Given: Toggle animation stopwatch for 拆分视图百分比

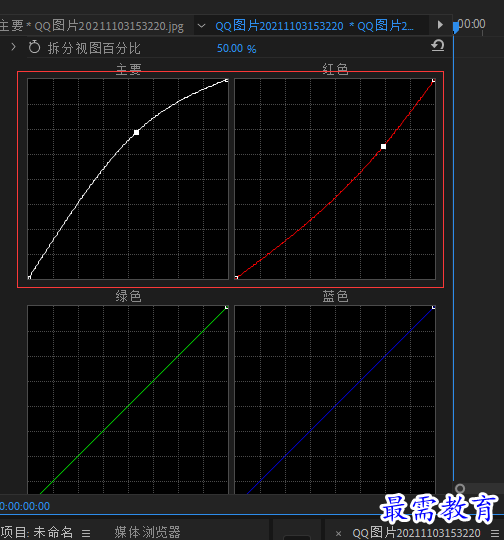Looking at the screenshot, I should click(x=34, y=47).
